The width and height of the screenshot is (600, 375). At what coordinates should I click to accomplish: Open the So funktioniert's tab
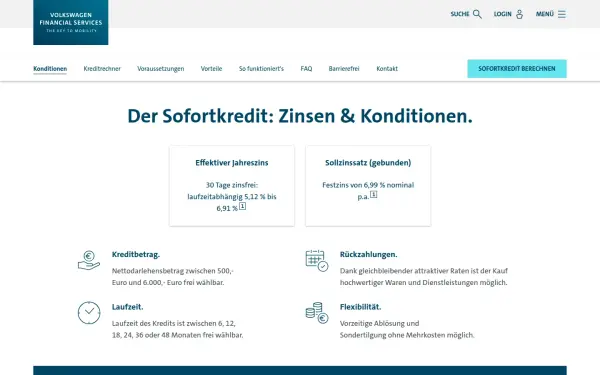pyautogui.click(x=261, y=69)
